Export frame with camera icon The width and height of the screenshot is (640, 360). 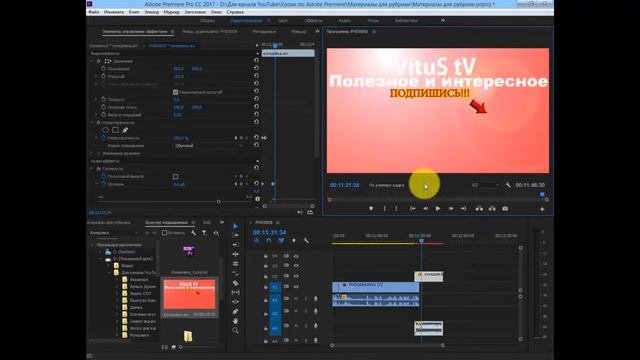point(505,209)
